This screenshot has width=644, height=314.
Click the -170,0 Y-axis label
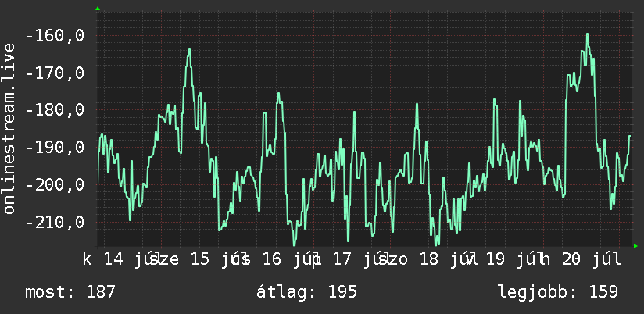coord(55,73)
